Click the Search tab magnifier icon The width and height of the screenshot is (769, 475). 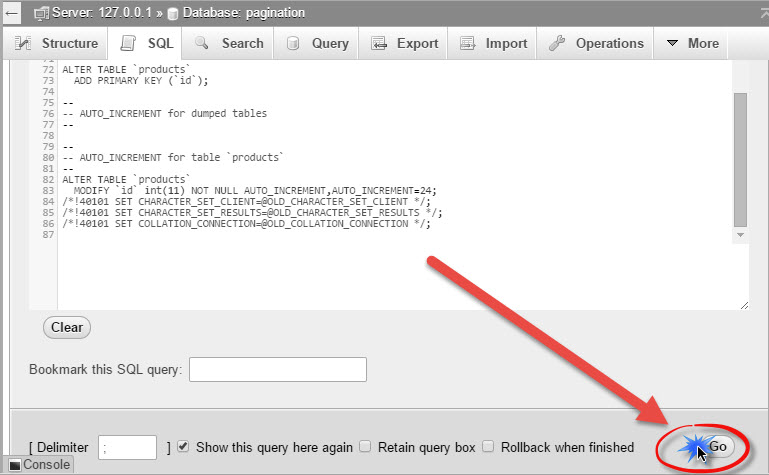click(202, 43)
